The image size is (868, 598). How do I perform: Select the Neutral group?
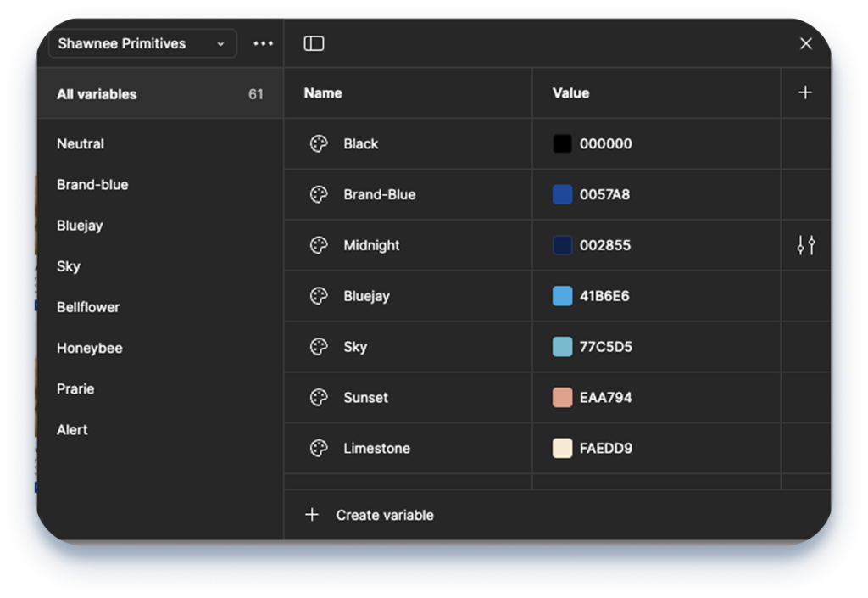point(81,144)
